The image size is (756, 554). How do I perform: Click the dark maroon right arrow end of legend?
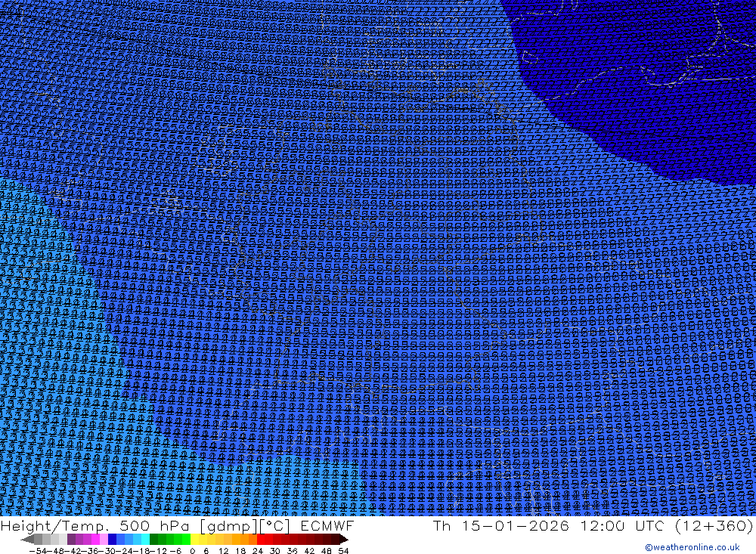pos(343,539)
